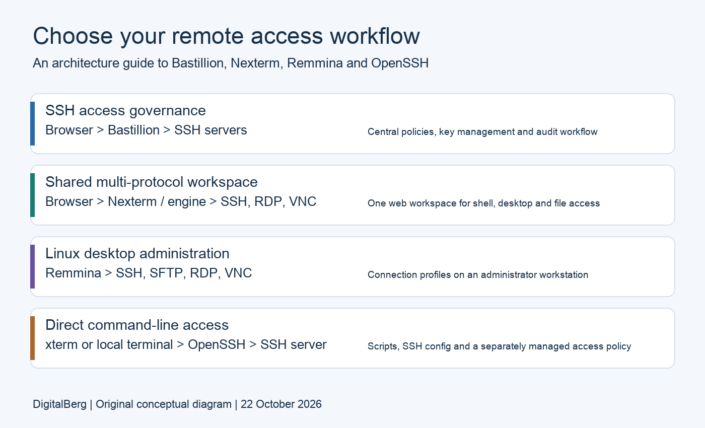Click 'xterm or local terminal > OpenSSH > SSH server'
The width and height of the screenshot is (705, 428).
tap(186, 345)
